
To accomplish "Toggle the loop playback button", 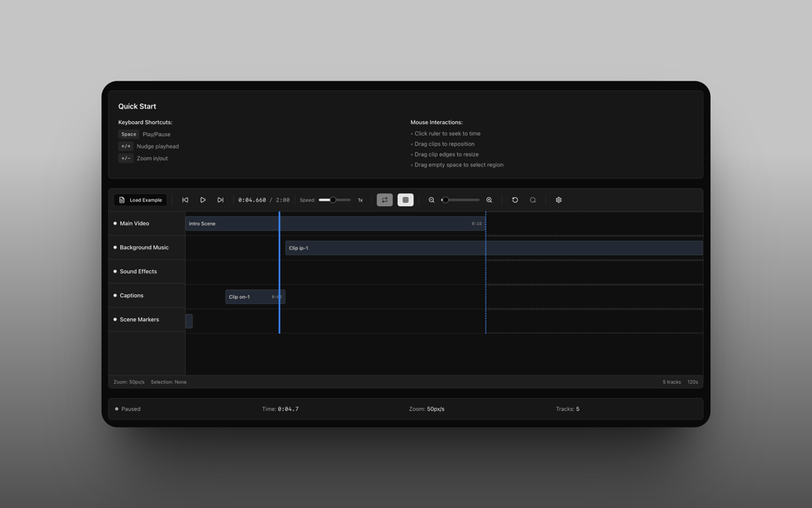I will click(385, 200).
